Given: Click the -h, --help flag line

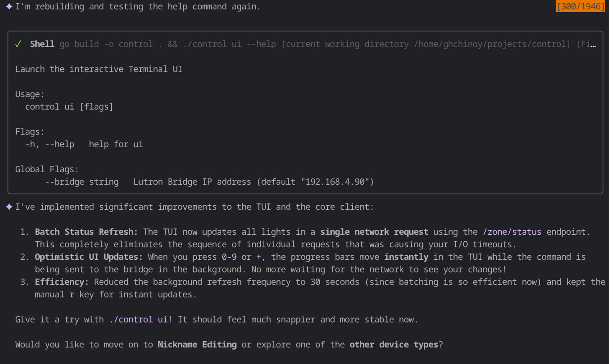Looking at the screenshot, I should (x=50, y=144).
